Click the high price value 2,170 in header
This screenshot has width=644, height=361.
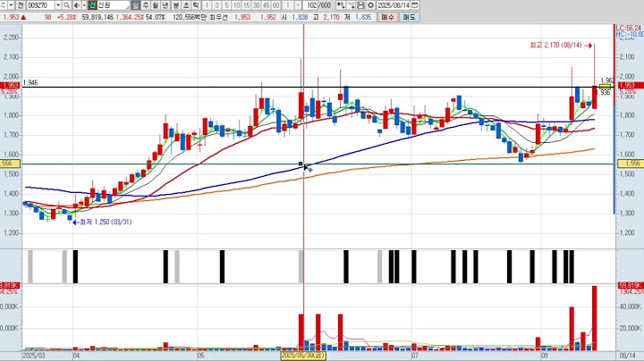tap(331, 17)
